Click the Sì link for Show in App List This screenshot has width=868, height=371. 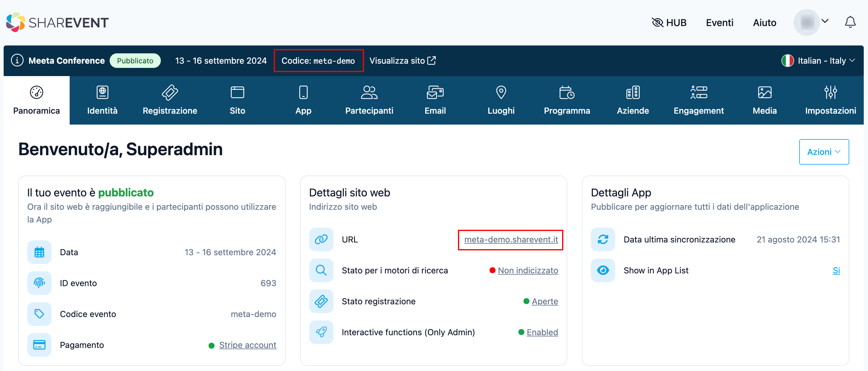(x=836, y=270)
